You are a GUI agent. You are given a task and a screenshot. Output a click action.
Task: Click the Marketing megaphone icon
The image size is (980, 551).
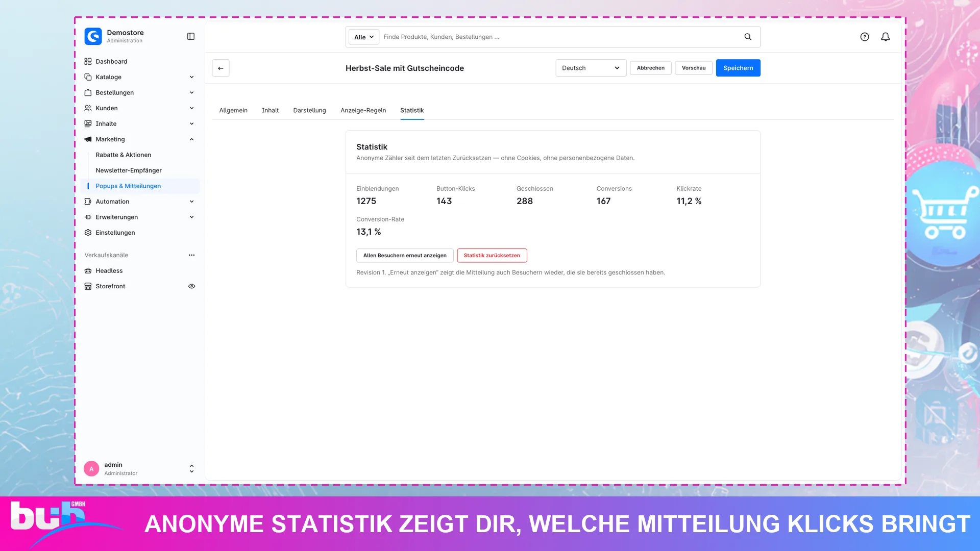coord(88,139)
